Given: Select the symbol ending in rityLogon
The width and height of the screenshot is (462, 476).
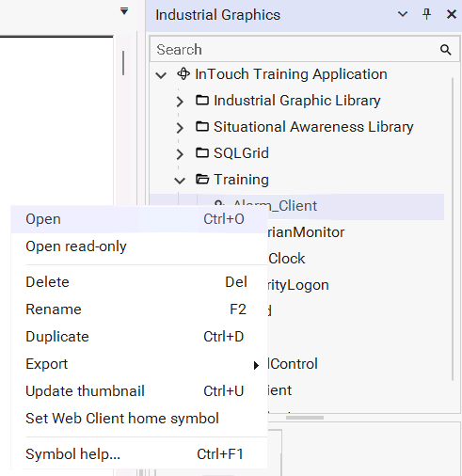Looking at the screenshot, I should pyautogui.click(x=298, y=285).
